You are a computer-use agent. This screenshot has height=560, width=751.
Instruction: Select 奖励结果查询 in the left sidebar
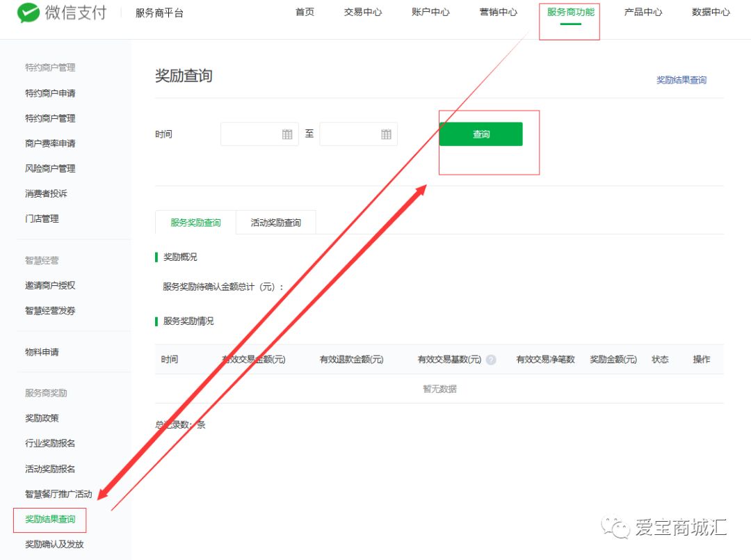50,519
